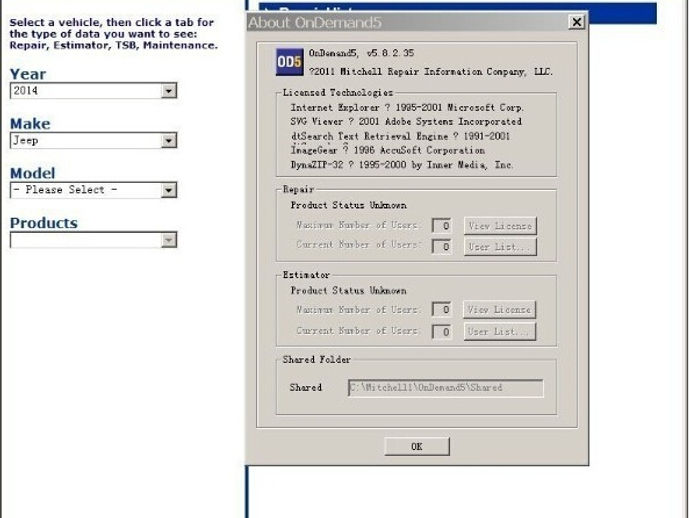Click the Internet Explorer license line

(407, 107)
